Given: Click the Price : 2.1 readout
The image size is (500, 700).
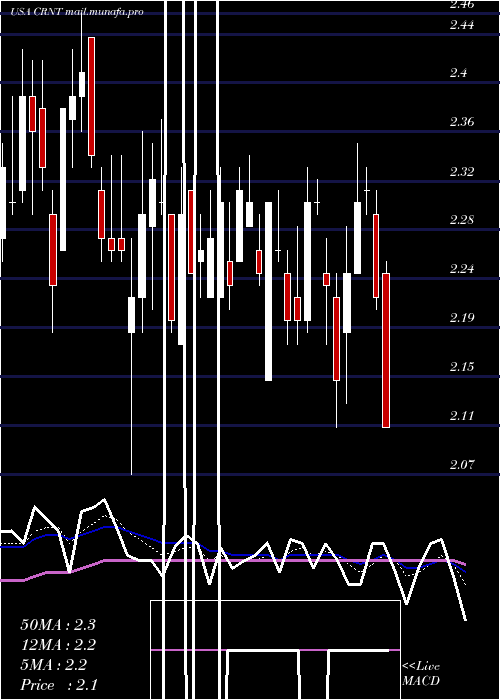Looking at the screenshot, I should [x=59, y=685].
